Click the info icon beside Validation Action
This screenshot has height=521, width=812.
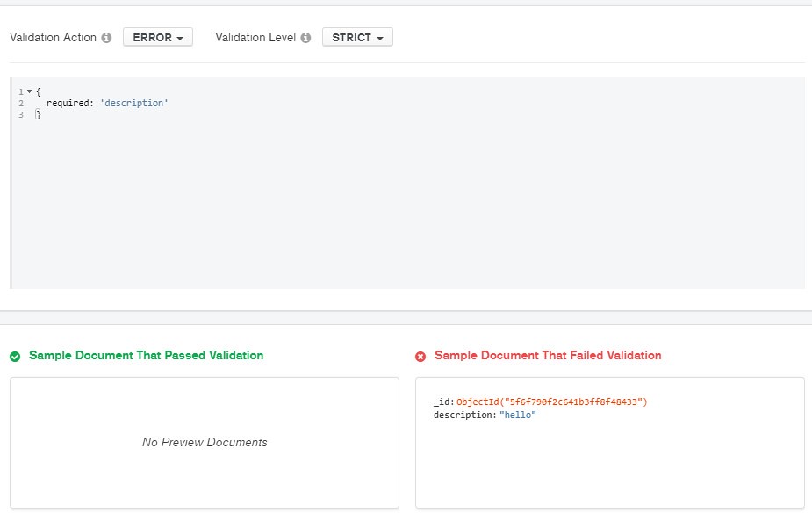click(107, 38)
